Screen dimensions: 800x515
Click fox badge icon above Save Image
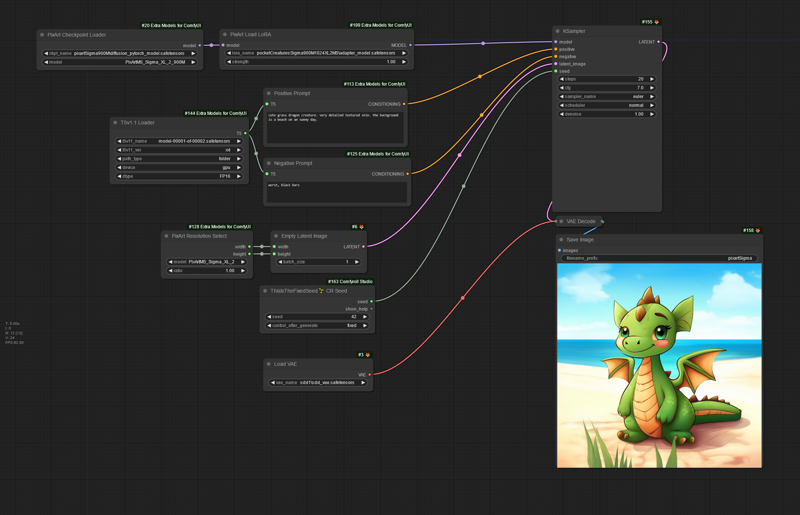[x=758, y=231]
